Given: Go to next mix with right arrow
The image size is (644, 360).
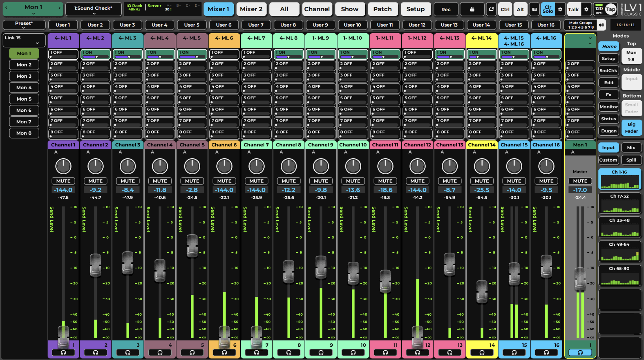Looking at the screenshot, I should pyautogui.click(x=59, y=8).
